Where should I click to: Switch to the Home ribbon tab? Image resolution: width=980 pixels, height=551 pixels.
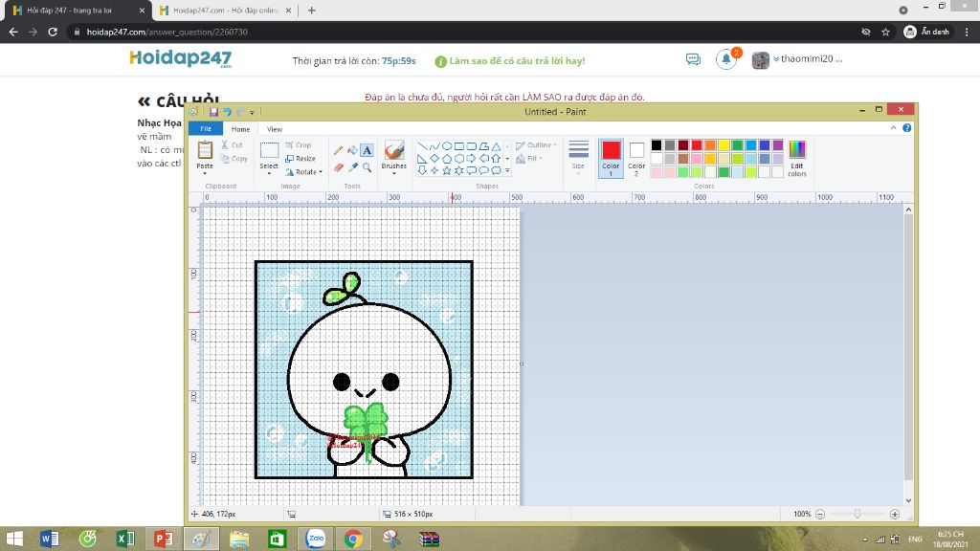240,129
